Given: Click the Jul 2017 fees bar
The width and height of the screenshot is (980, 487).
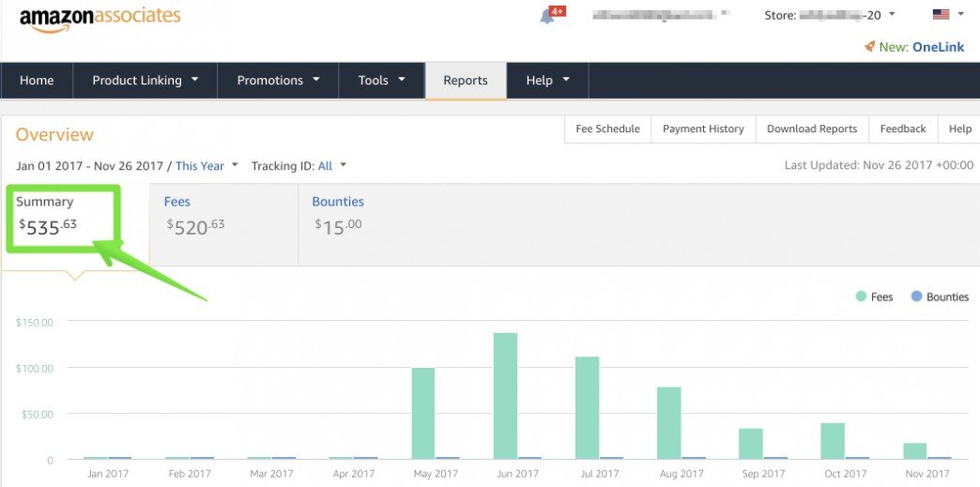Looking at the screenshot, I should click(x=587, y=408).
